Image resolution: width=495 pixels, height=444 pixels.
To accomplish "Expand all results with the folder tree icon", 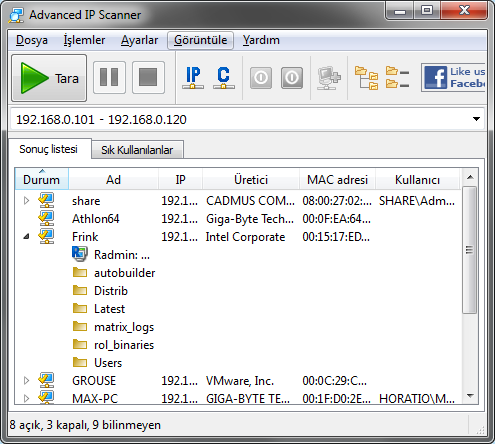I will tap(366, 78).
